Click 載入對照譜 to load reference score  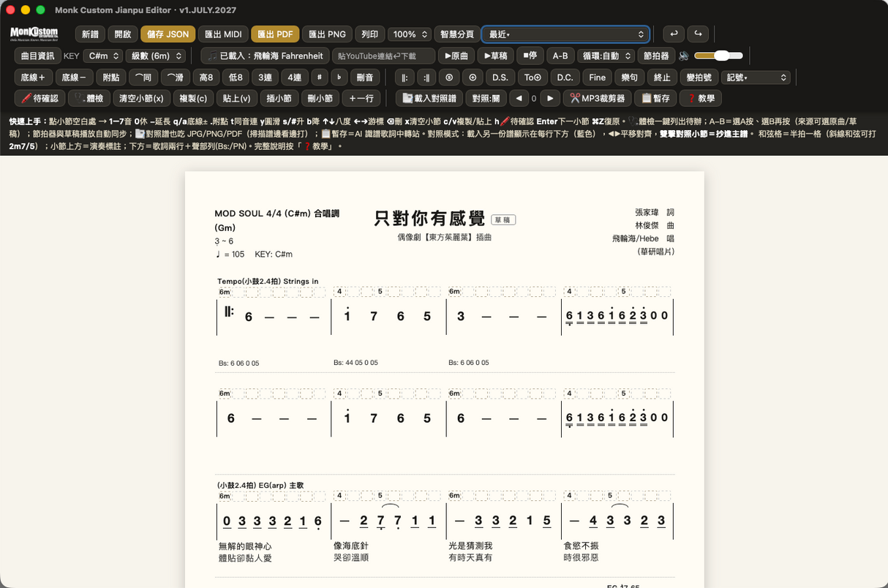point(429,98)
